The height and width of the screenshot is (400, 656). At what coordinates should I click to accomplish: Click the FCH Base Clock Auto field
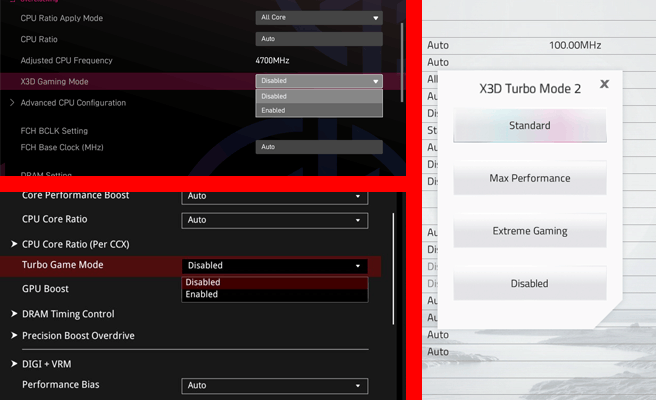pyautogui.click(x=319, y=147)
